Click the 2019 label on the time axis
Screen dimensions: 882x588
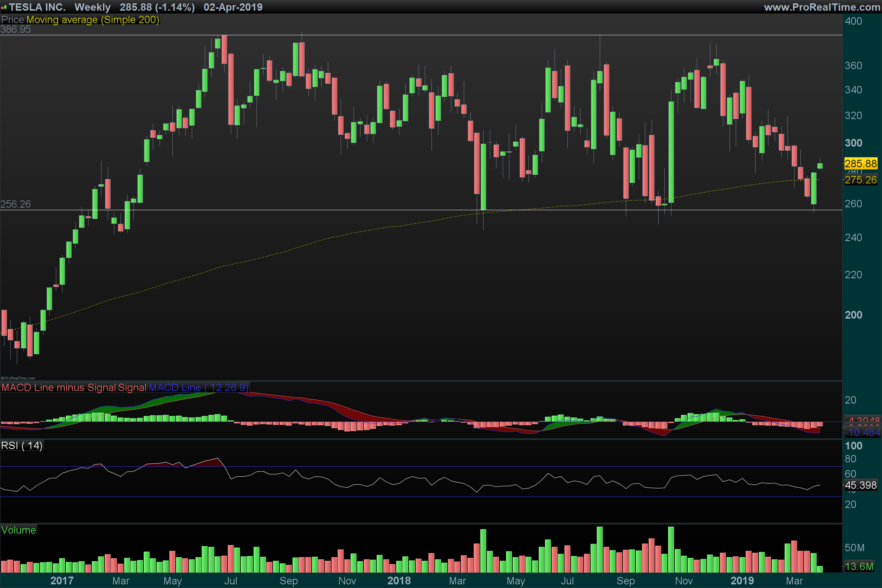742,581
